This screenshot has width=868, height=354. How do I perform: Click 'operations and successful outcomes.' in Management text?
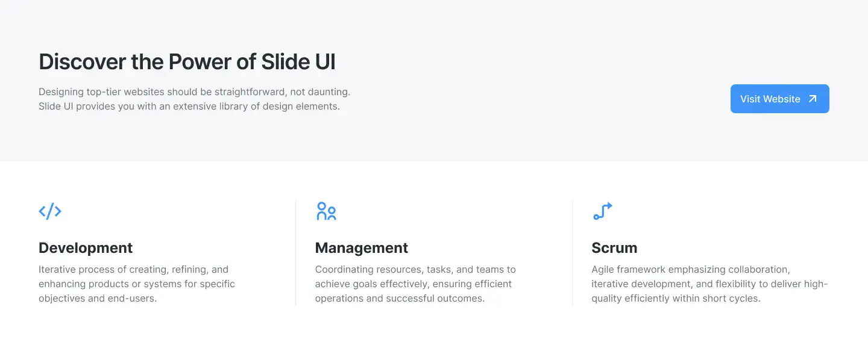click(x=400, y=298)
